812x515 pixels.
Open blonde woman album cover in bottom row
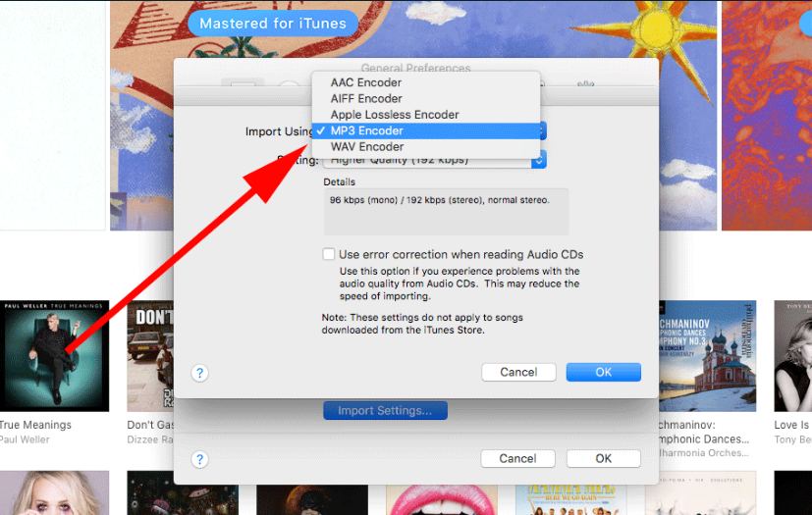54,492
